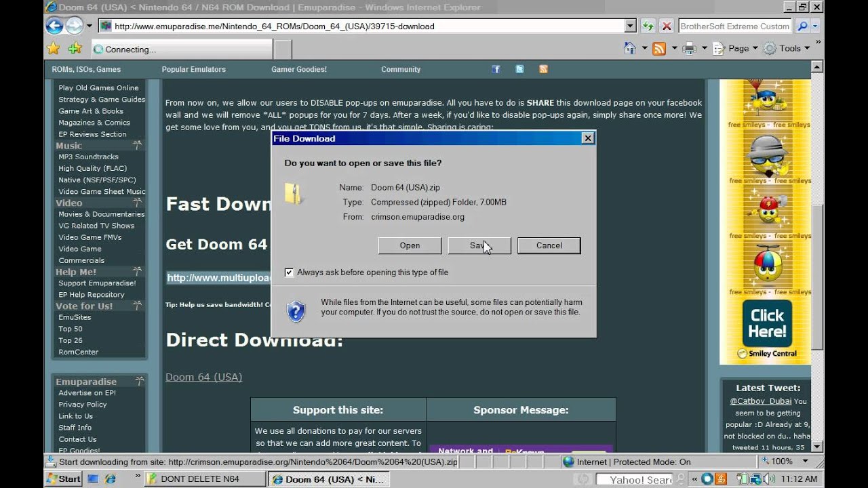Expand the command bar overflow chevron
This screenshot has height=488, width=868.
click(x=818, y=42)
